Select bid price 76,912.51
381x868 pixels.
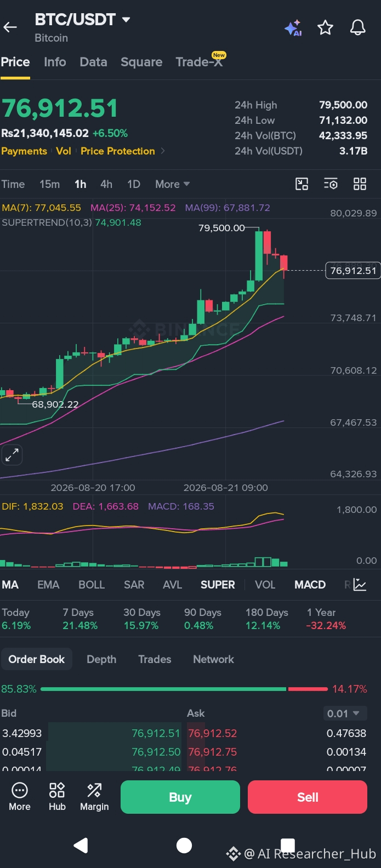click(156, 733)
